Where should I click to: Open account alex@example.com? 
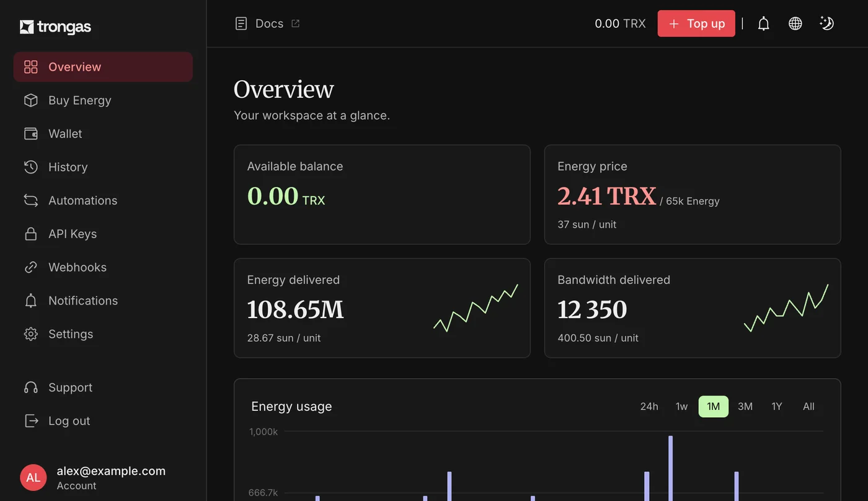coord(111,471)
